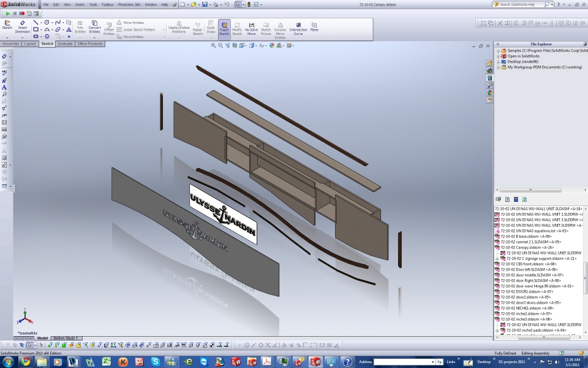Screen dimensions: 588x368
Task: Collapse the File Explorer task pane
Action: coord(498,44)
